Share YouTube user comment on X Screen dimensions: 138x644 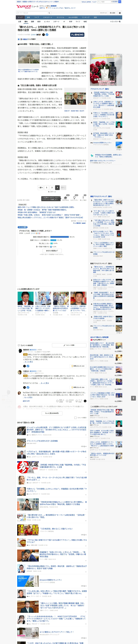85,401
